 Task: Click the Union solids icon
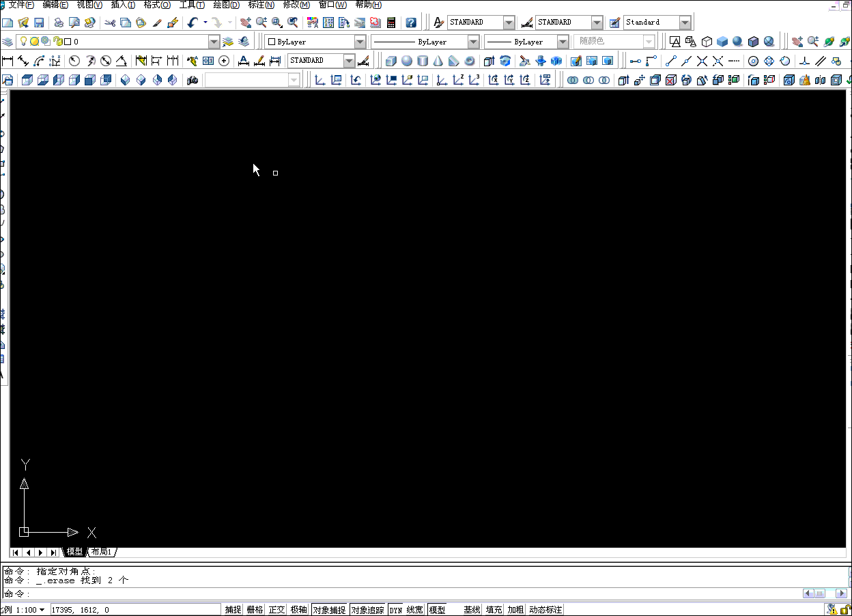pyautogui.click(x=573, y=80)
